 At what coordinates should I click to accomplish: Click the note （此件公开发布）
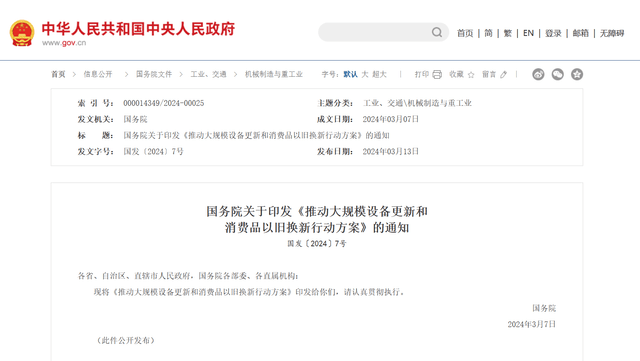point(126,341)
